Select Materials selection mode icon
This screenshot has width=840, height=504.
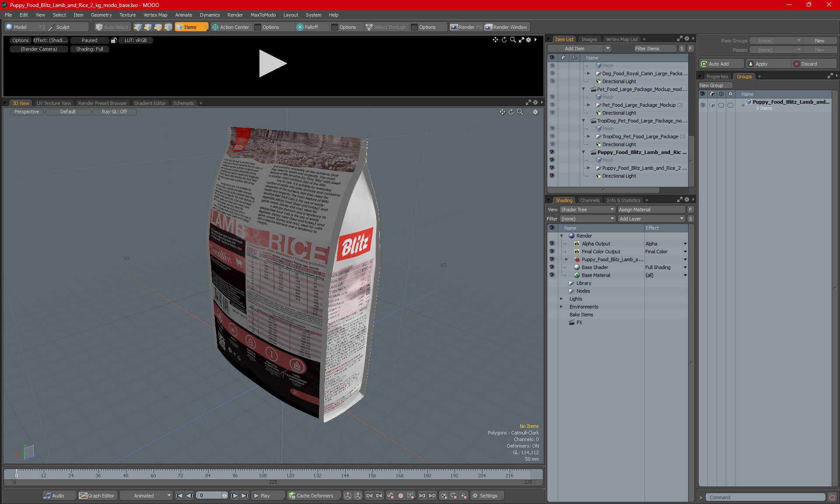pyautogui.click(x=168, y=27)
